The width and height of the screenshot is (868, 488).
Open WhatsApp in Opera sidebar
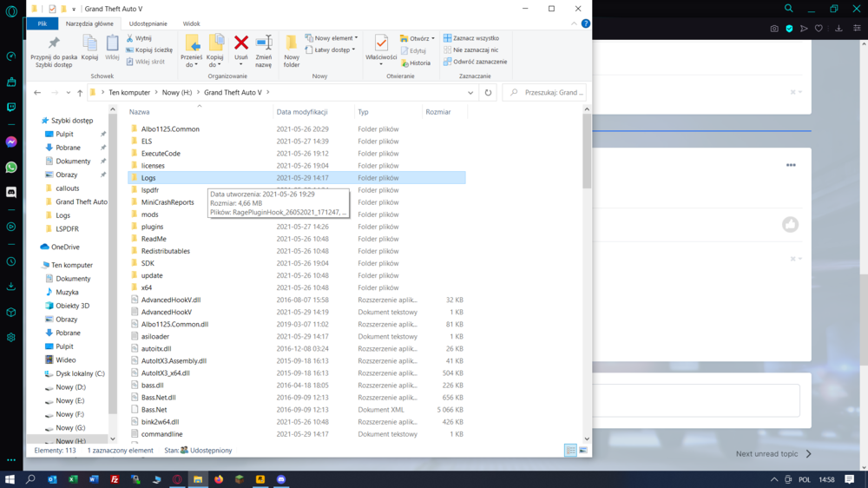tap(11, 167)
